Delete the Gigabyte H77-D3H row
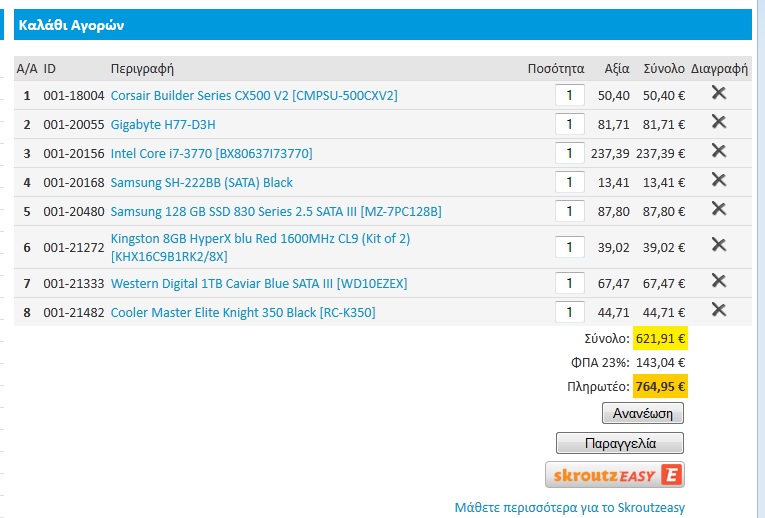Viewport: 765px width, 518px height. pyautogui.click(x=719, y=121)
